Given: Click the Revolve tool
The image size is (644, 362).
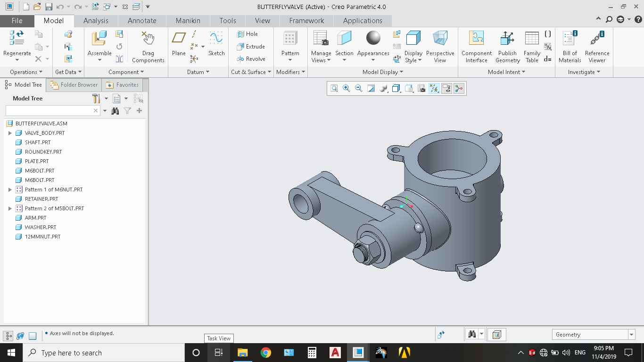Looking at the screenshot, I should click(251, 59).
